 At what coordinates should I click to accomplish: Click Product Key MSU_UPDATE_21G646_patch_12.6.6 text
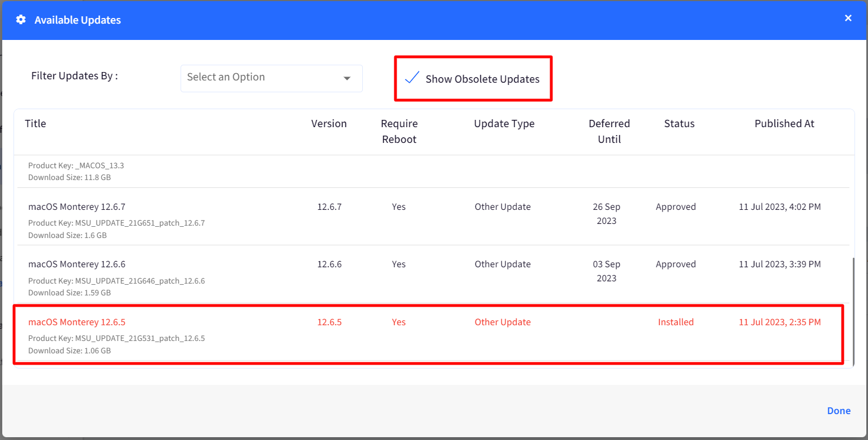[x=116, y=280]
